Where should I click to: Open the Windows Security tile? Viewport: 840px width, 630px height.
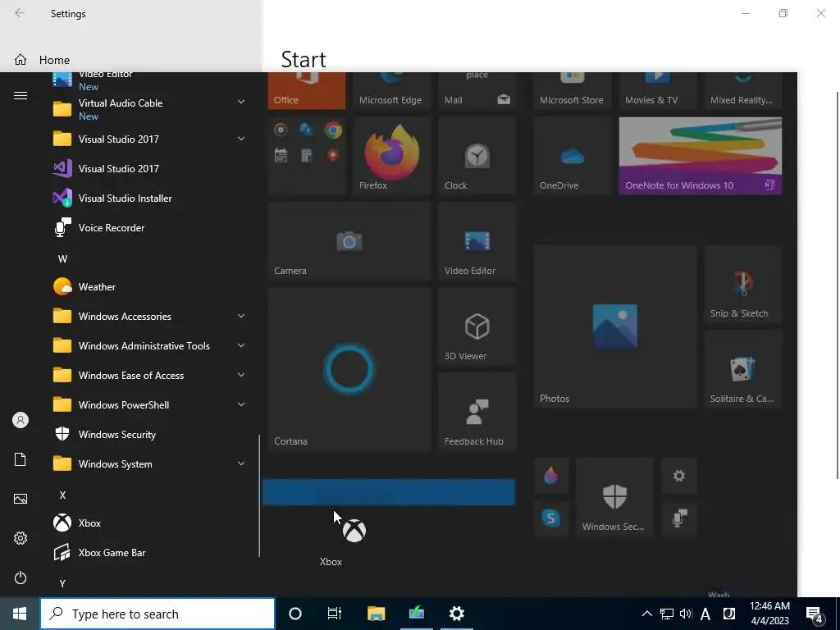coord(614,496)
